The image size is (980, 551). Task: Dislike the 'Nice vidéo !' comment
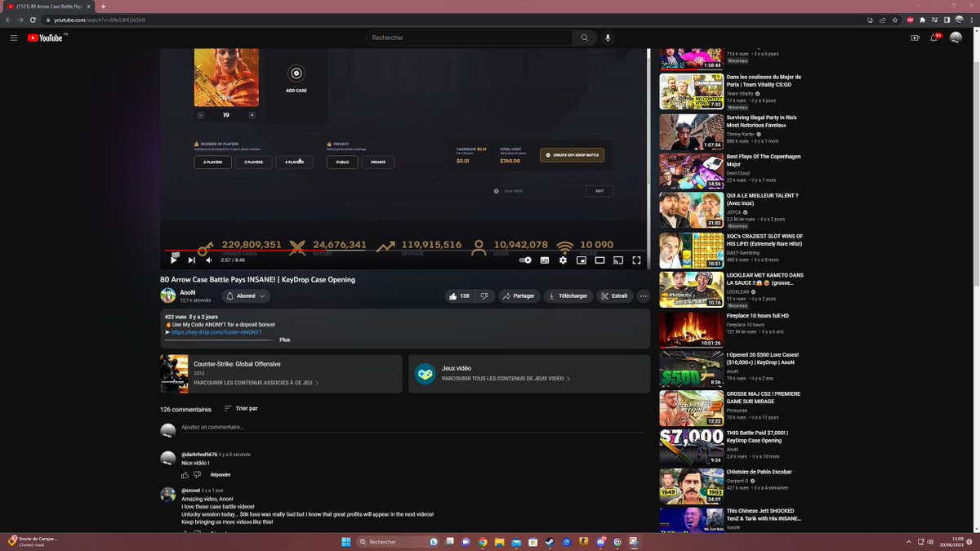[x=198, y=474]
